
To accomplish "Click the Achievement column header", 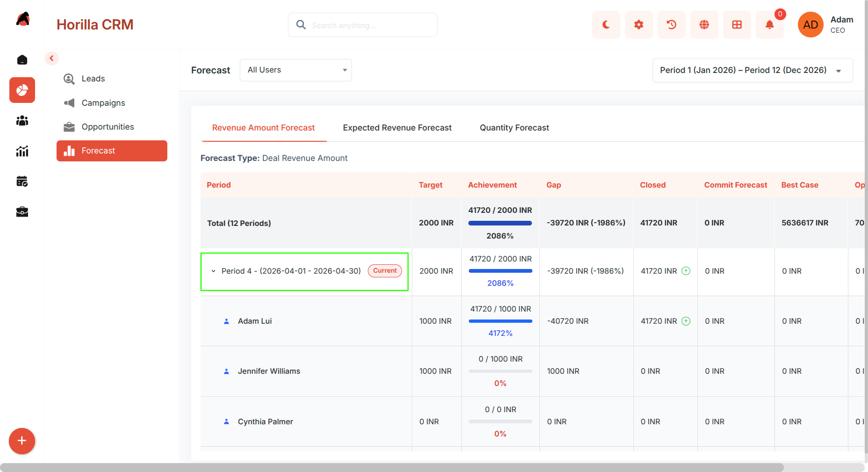I will click(x=493, y=185).
